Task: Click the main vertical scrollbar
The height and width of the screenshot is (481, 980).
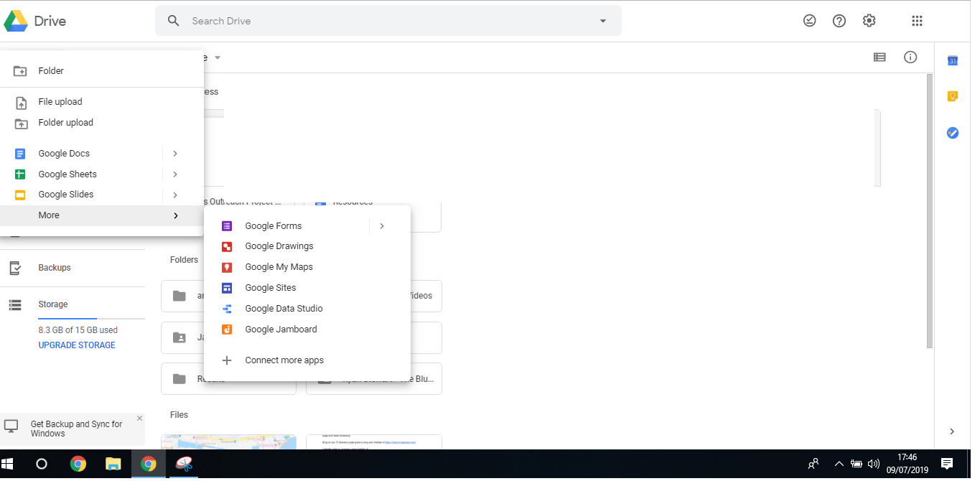Action: (930, 210)
